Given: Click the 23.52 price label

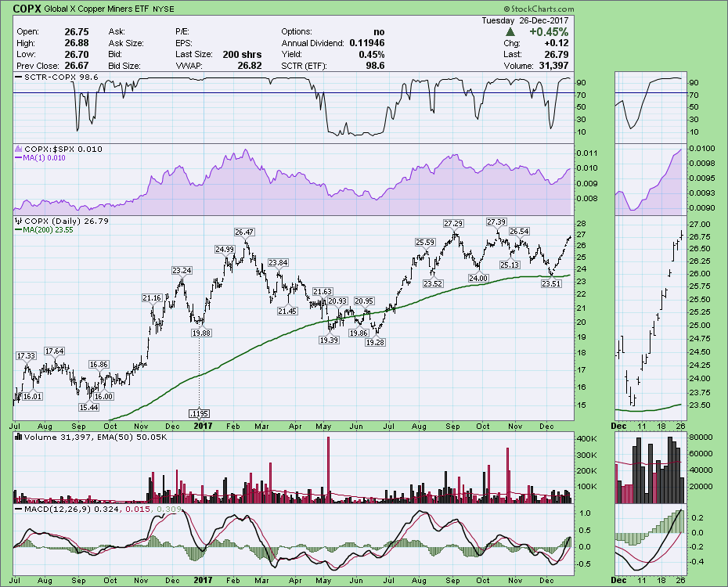Looking at the screenshot, I should pyautogui.click(x=433, y=283).
